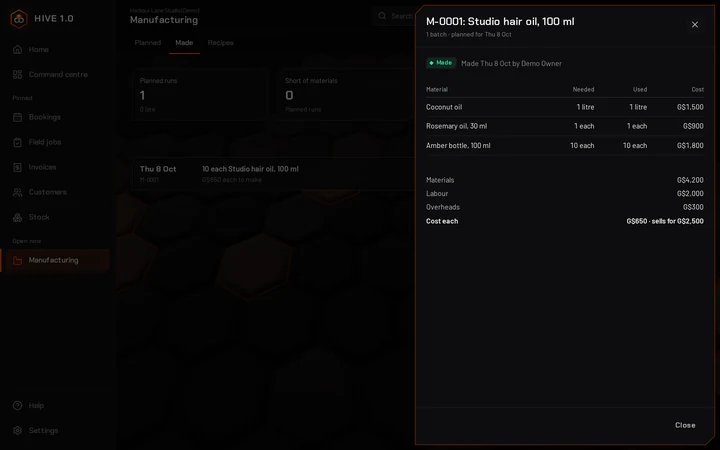Click the G$900 cost value
Image resolution: width=720 pixels, height=450 pixels.
(x=693, y=126)
